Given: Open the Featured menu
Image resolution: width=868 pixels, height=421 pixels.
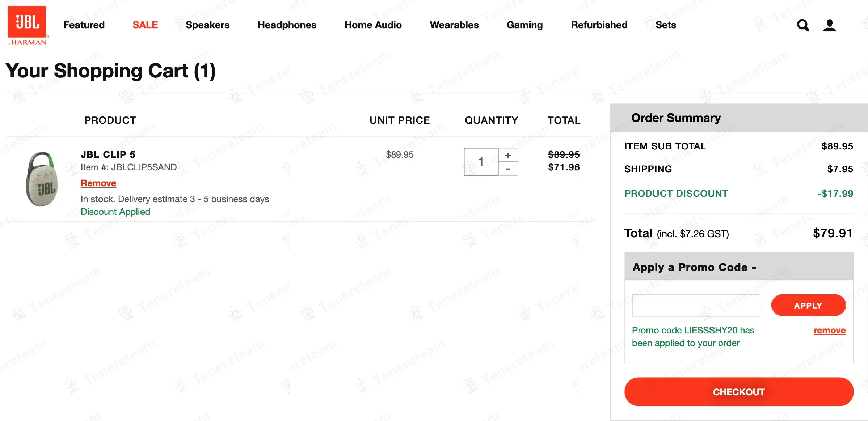Looking at the screenshot, I should tap(84, 25).
